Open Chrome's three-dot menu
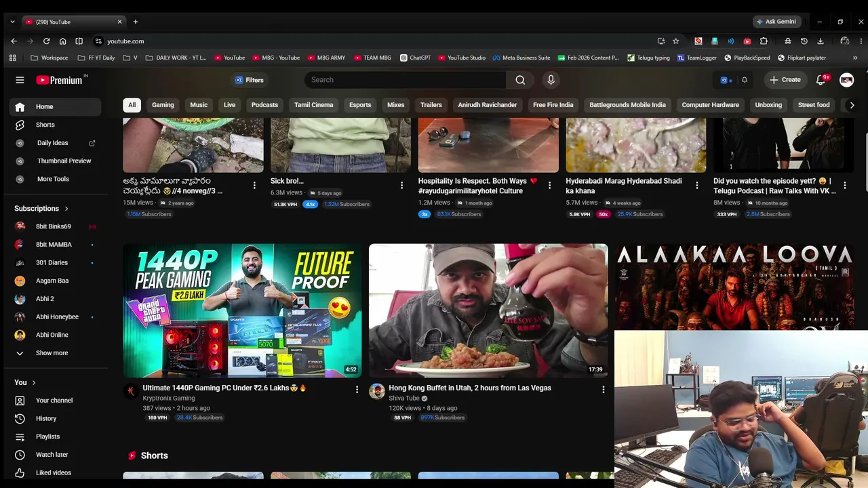The width and height of the screenshot is (868, 488). point(860,41)
